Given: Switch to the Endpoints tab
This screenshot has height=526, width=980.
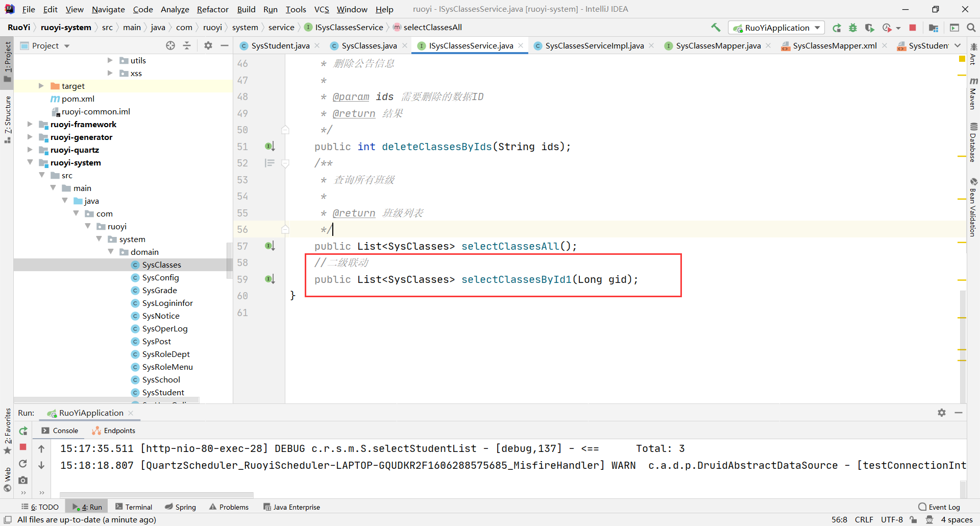Looking at the screenshot, I should point(114,431).
